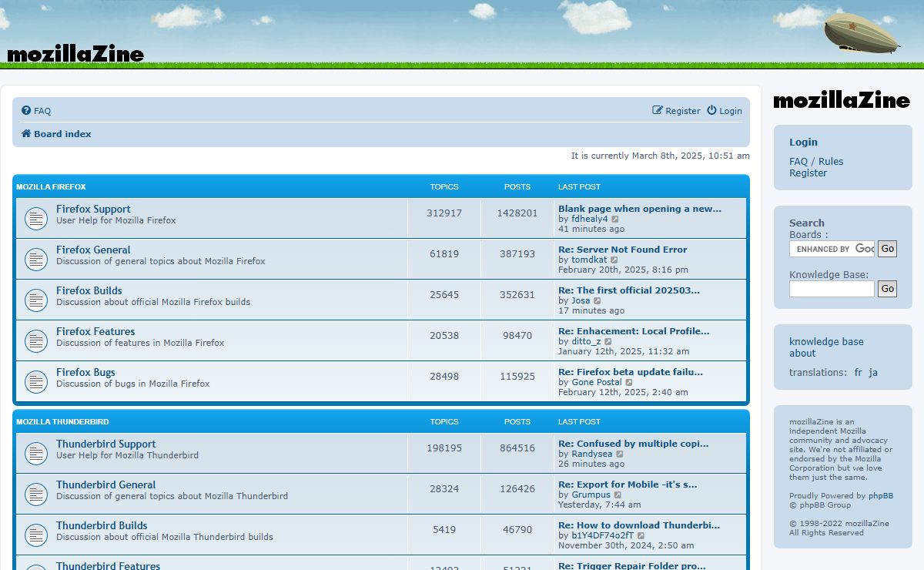Click the mozillaZine header logo
The width and height of the screenshot is (924, 570).
pos(75,54)
